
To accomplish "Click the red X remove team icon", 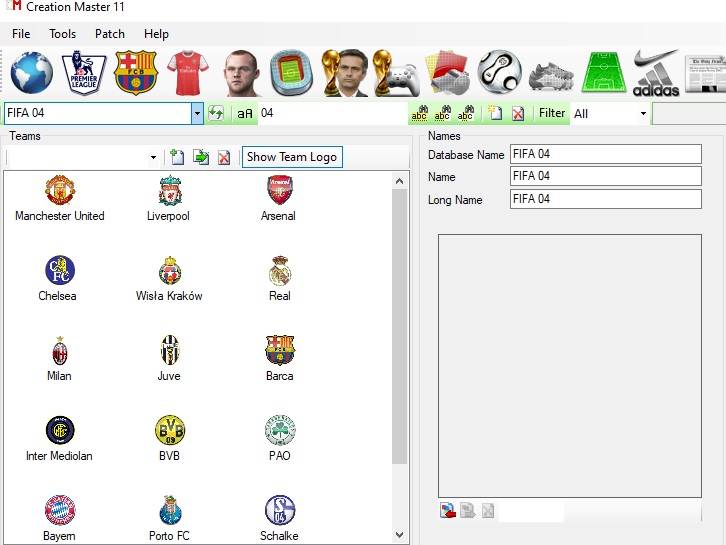I will point(224,157).
